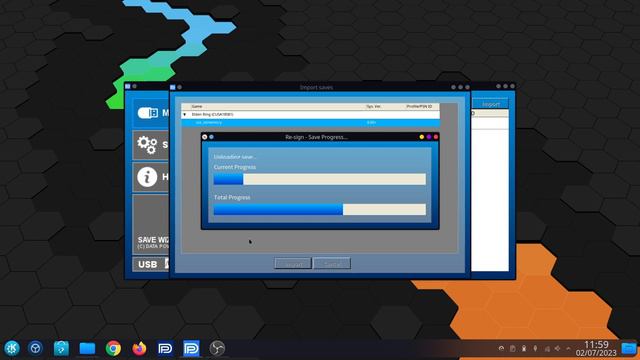The height and width of the screenshot is (360, 640).
Task: Click the pin dot in Re-sign title bar
Action: click(x=211, y=137)
